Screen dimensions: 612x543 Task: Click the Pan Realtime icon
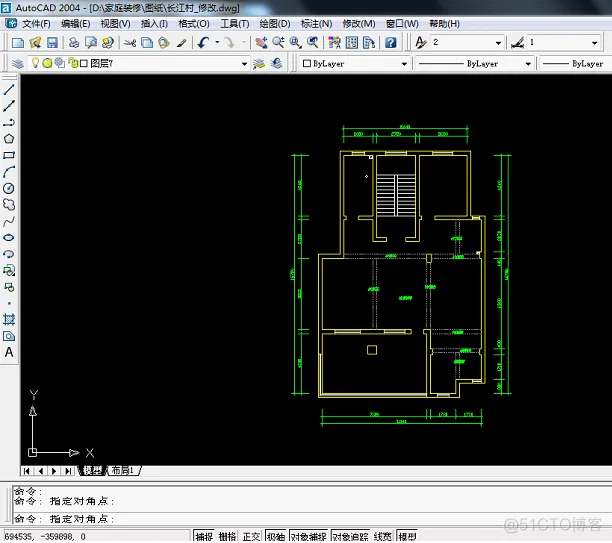point(261,42)
